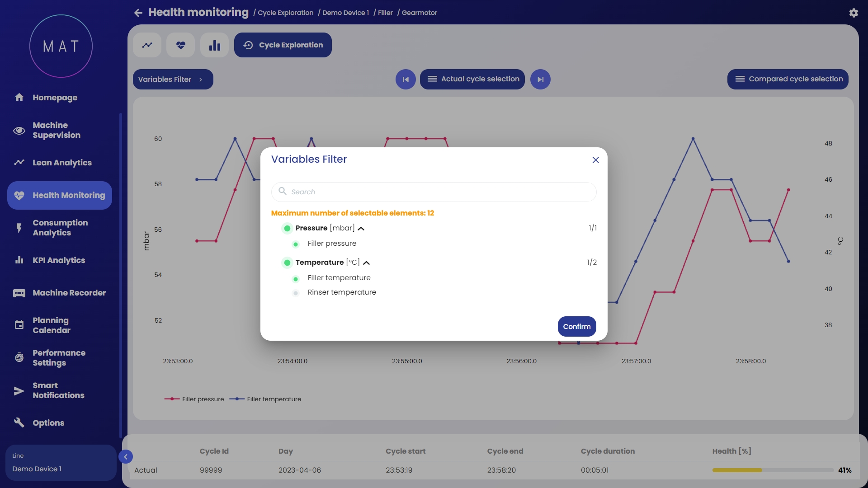Jump to next cycle button
The height and width of the screenshot is (488, 868).
click(x=540, y=80)
